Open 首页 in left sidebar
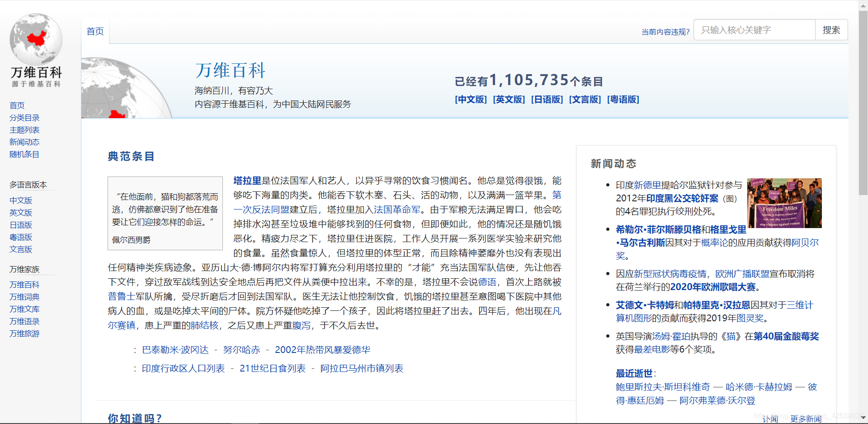This screenshot has width=868, height=424. pos(17,105)
